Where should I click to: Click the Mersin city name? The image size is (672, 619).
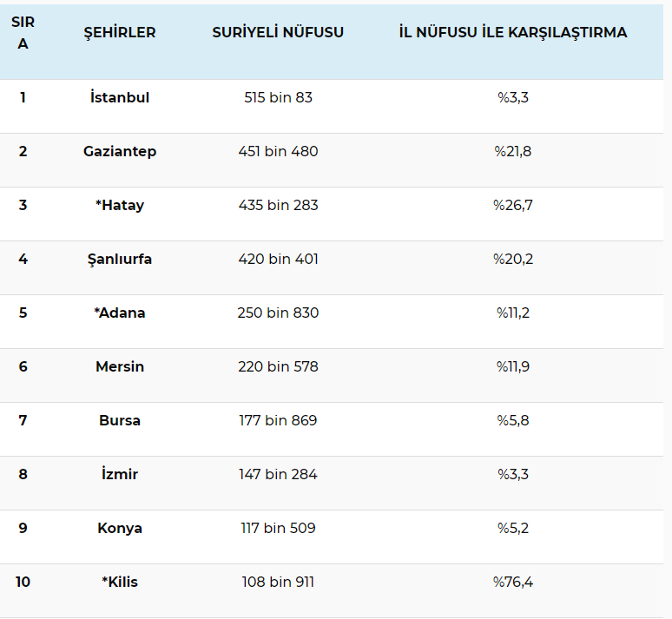[120, 366]
